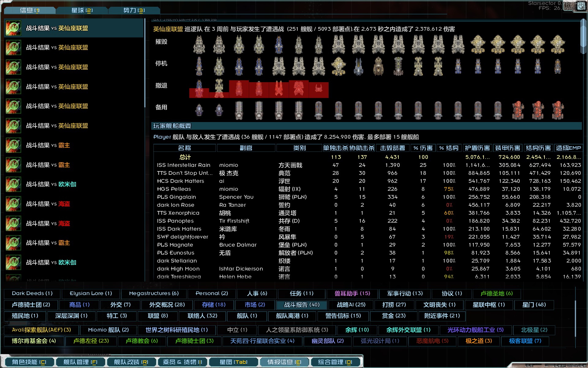Image resolution: width=588 pixels, height=368 pixels.
Task: Click the first ship icon in the 摧毁 row
Action: [199, 44]
